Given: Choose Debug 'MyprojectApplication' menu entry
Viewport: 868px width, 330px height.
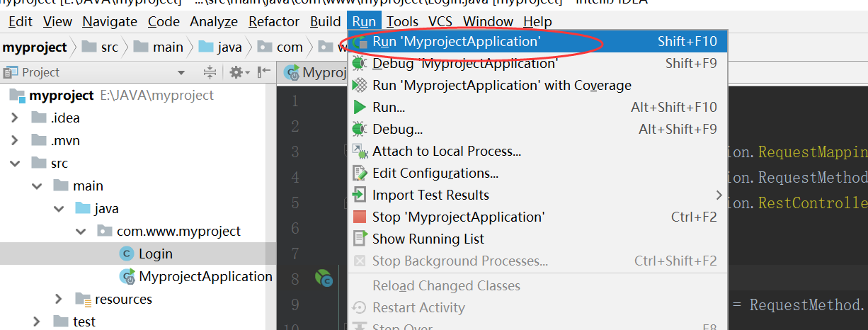Looking at the screenshot, I should coord(538,64).
